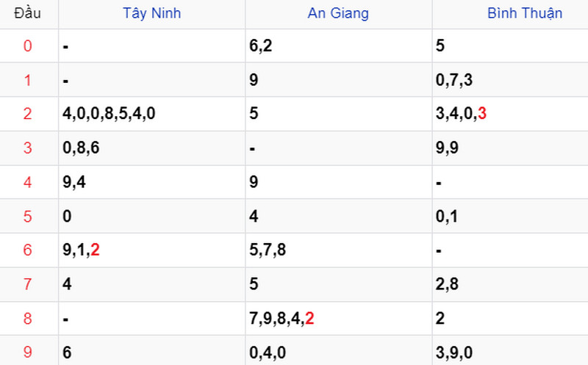Click Tây Ninh cell 9,1,2

coord(82,250)
